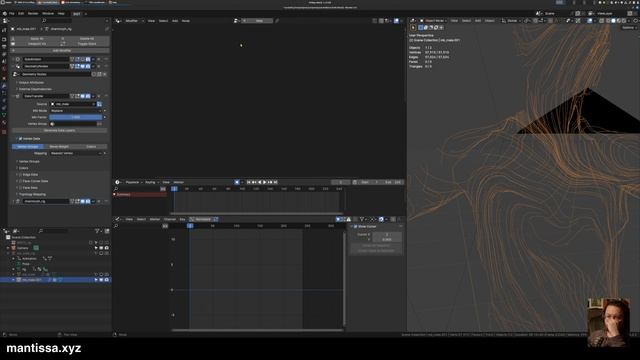Click the node editor's editor type icon
The width and height of the screenshot is (640, 360).
tap(118, 20)
